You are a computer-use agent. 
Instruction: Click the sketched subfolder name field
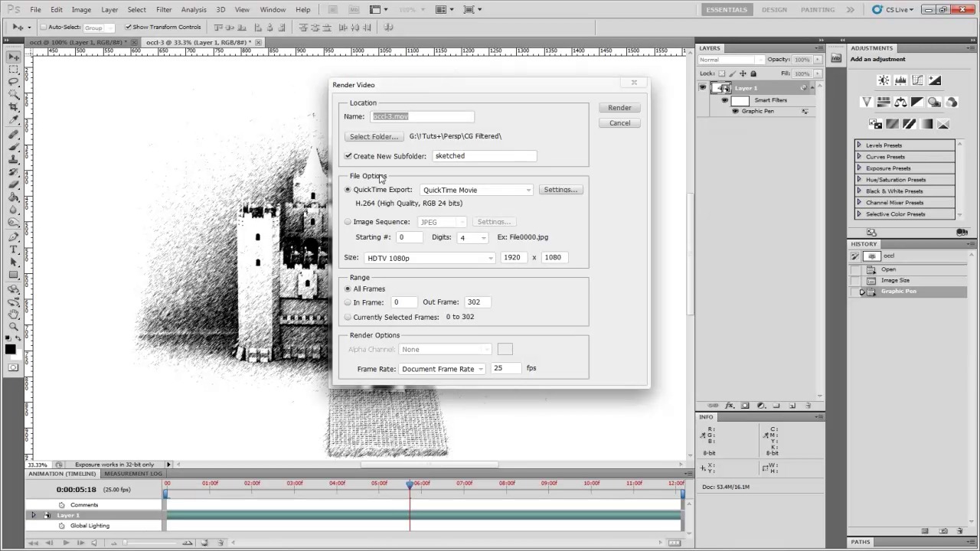[x=485, y=156]
